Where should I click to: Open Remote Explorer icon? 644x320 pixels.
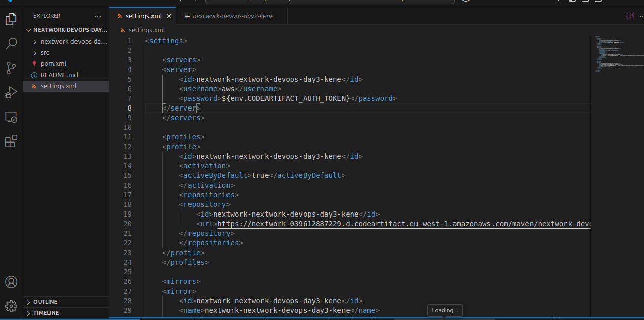[x=11, y=117]
